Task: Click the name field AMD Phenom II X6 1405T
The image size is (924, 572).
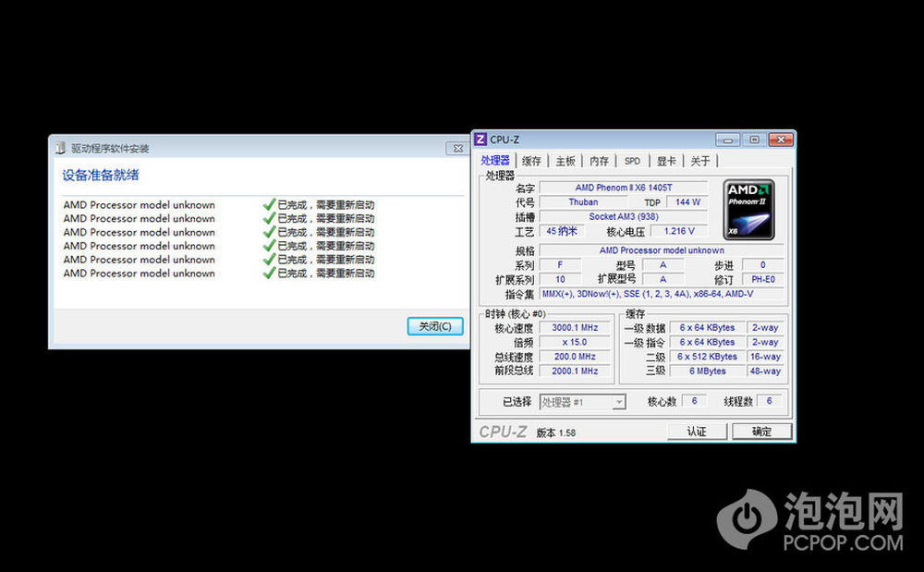Action: (x=624, y=188)
